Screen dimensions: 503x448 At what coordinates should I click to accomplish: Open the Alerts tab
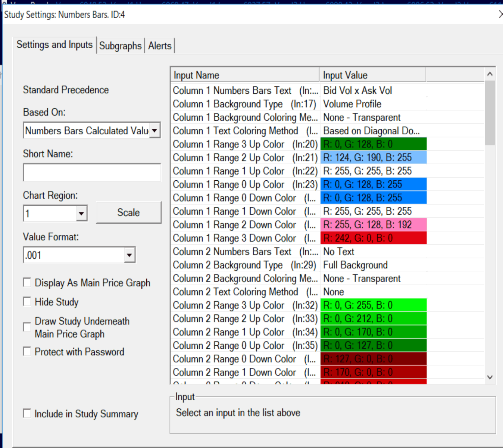coord(160,46)
